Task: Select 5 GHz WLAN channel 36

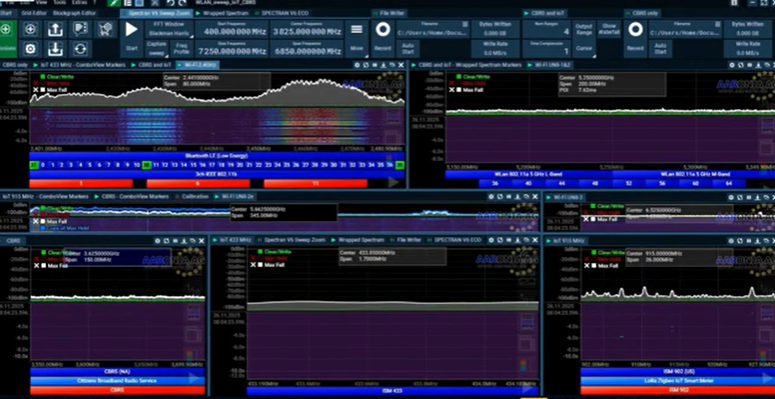Action: 495,183
